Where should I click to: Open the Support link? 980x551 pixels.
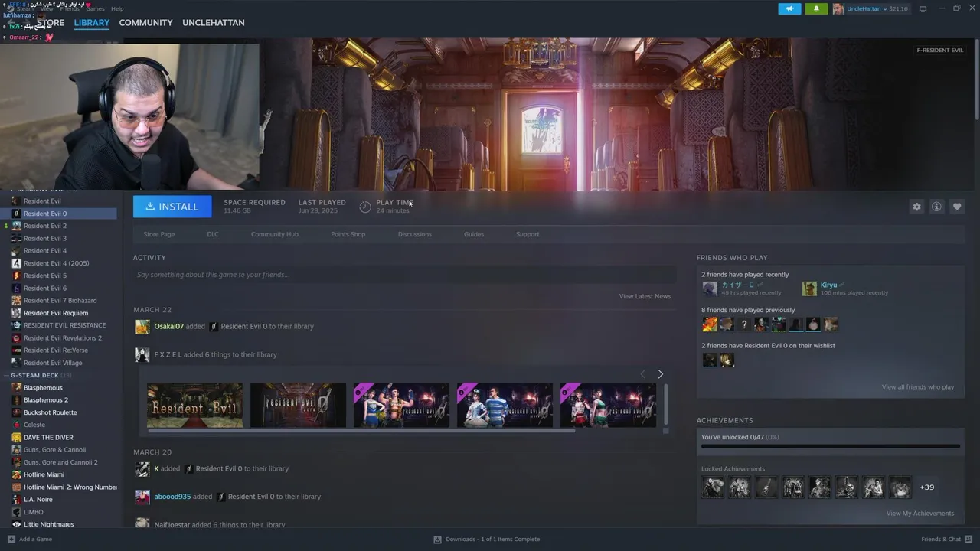pyautogui.click(x=528, y=234)
